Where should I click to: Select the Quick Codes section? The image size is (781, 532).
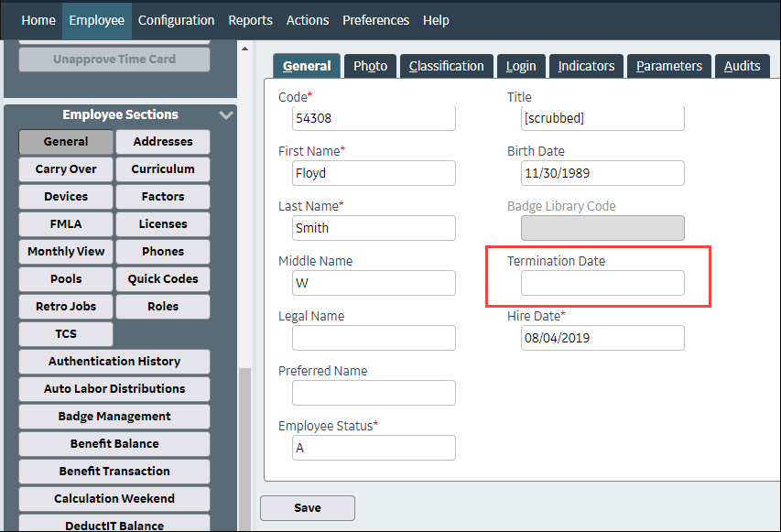[162, 279]
